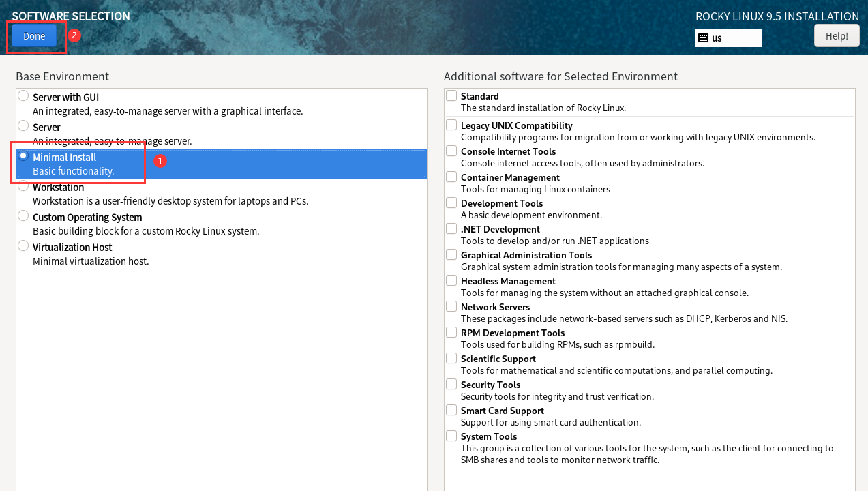Click the keyboard layout icon beside us
This screenshot has width=868, height=491.
tap(703, 38)
